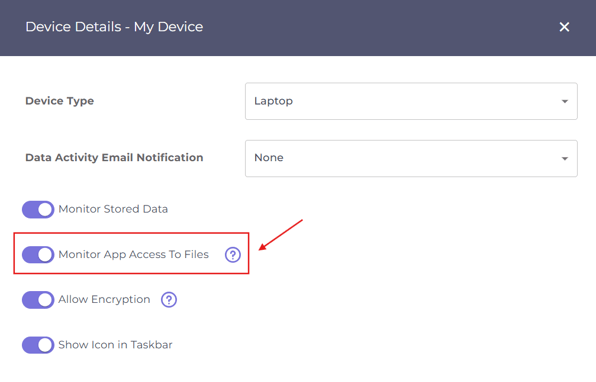Viewport: 596px width, 382px height.
Task: Close the Device Details dialog
Action: [x=564, y=27]
